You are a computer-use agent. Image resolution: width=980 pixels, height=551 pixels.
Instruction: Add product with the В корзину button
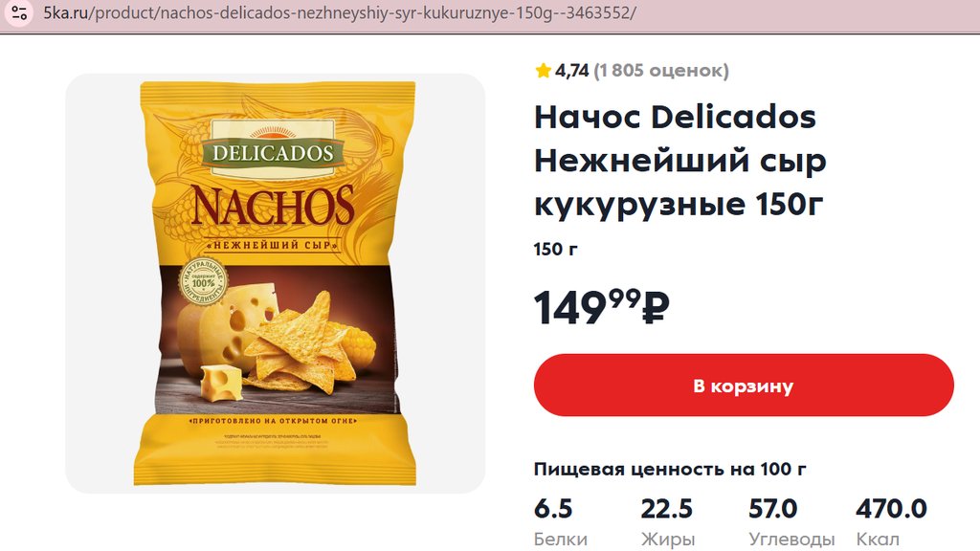(x=744, y=386)
